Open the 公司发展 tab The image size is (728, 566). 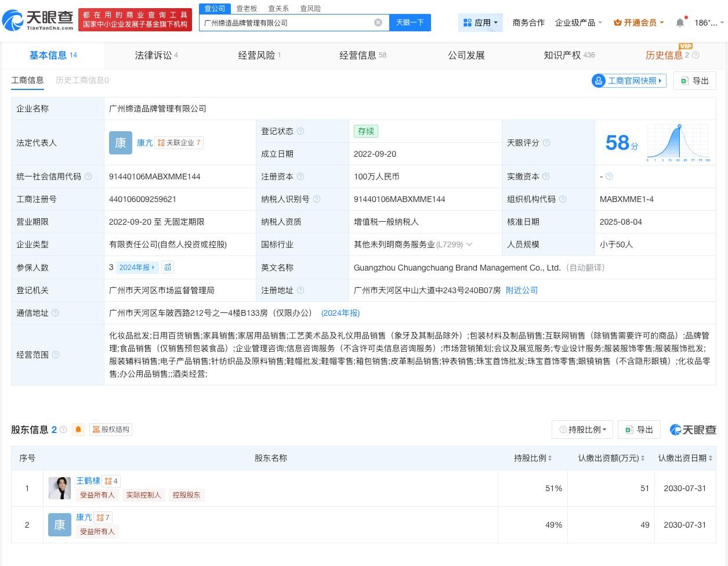tap(466, 55)
